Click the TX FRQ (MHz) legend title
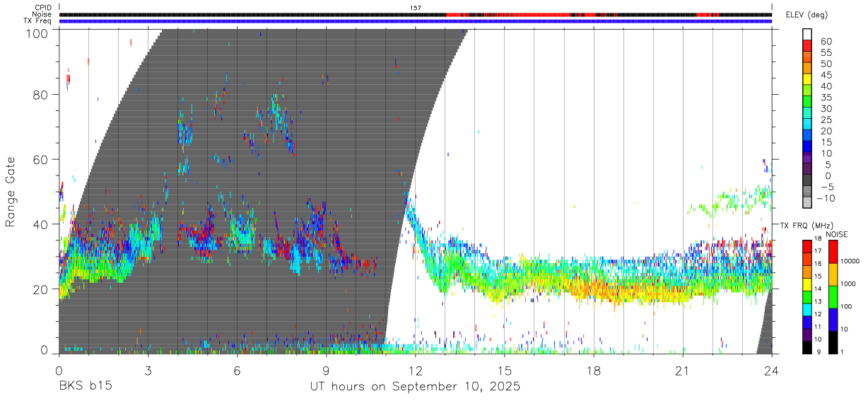 pyautogui.click(x=806, y=225)
